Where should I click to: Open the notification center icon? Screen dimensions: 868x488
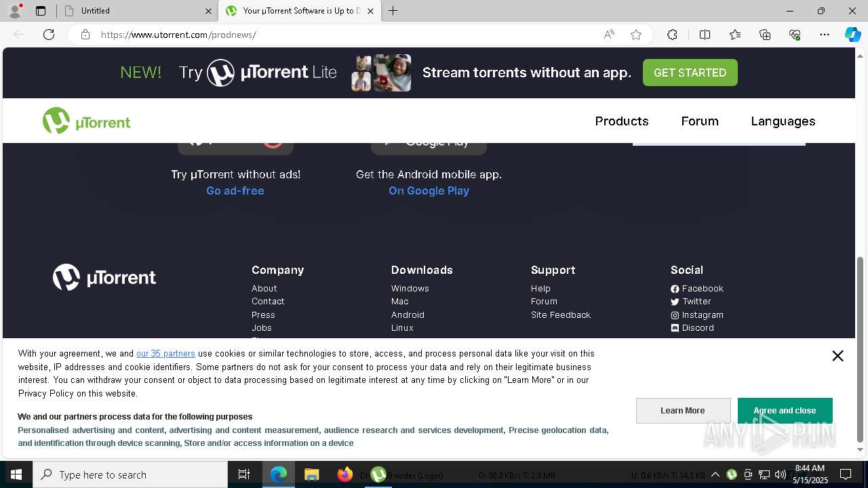(846, 474)
